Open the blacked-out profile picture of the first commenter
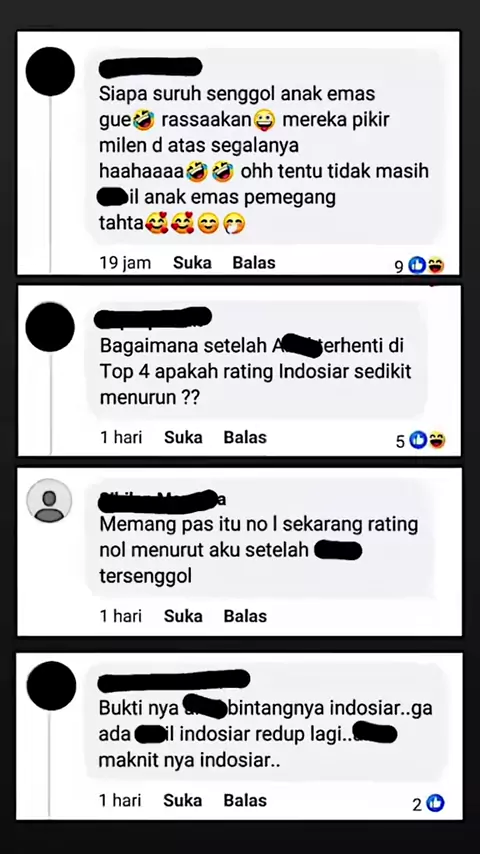480x854 pixels. click(x=50, y=71)
